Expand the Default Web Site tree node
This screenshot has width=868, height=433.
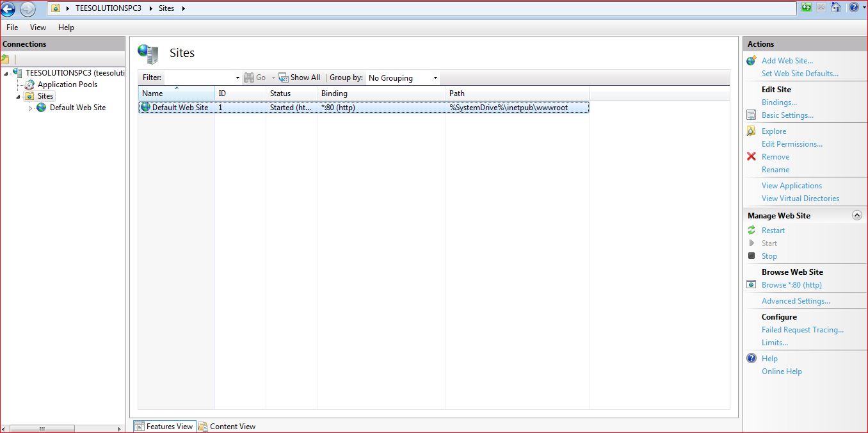pos(29,107)
